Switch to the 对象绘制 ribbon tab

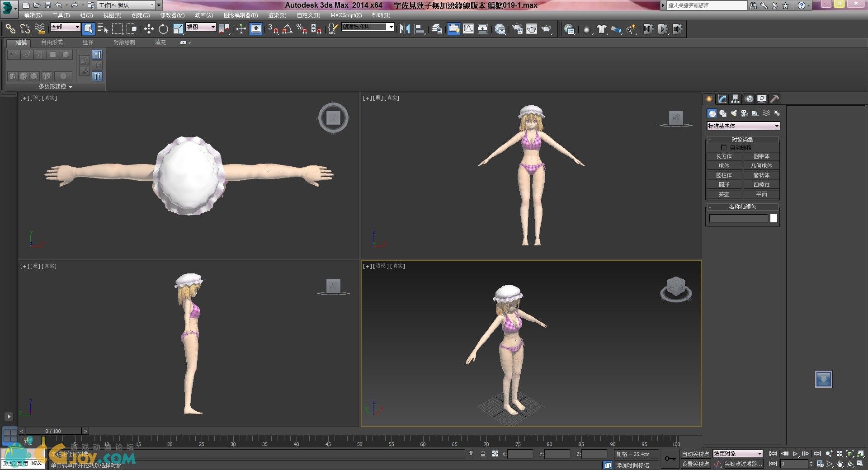tap(124, 42)
